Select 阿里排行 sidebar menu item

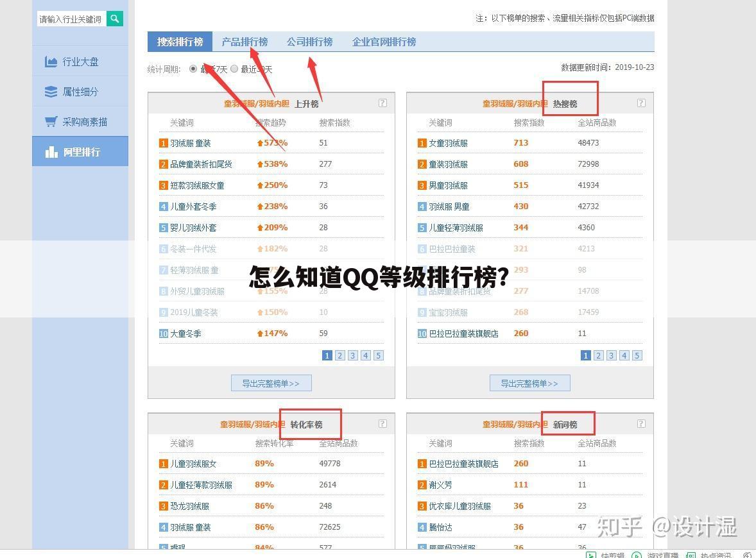click(80, 151)
